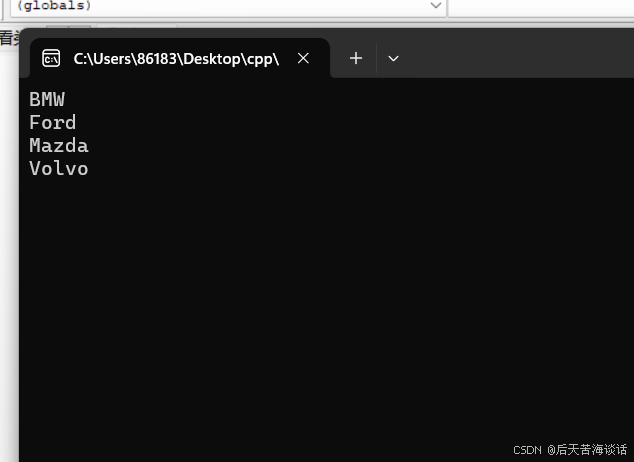
Task: Open the (globals) scope dropdown
Action: 229,6
